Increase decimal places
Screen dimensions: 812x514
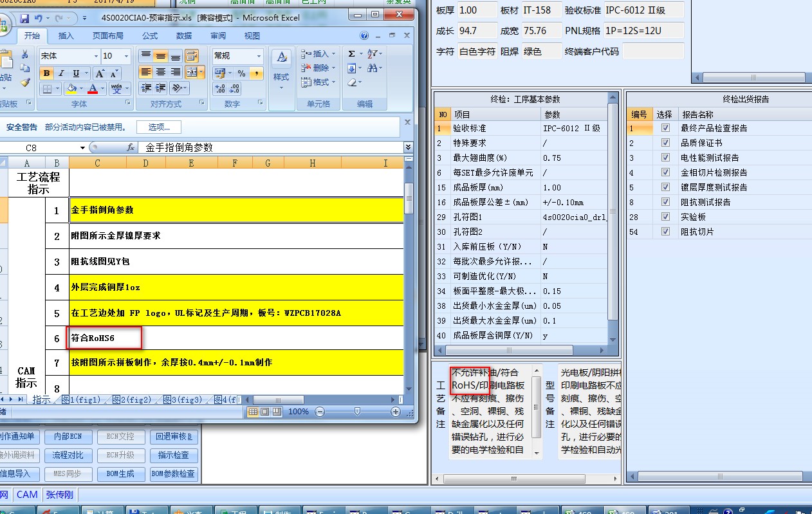click(x=219, y=89)
